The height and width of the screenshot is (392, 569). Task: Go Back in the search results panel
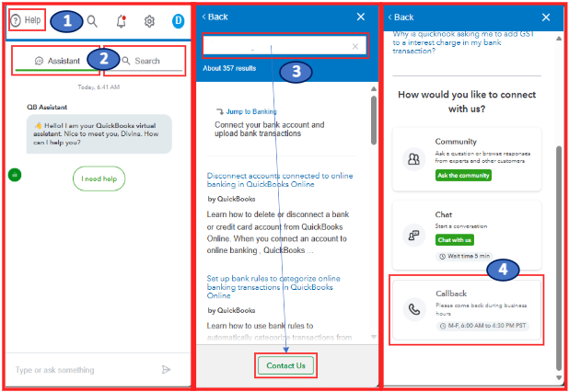[215, 17]
